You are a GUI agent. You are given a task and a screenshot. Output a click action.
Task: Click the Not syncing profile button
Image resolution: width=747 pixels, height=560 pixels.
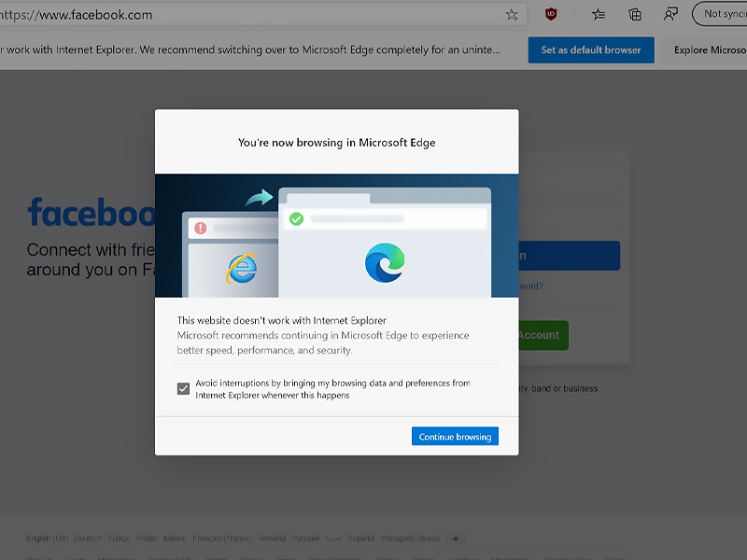click(x=719, y=14)
